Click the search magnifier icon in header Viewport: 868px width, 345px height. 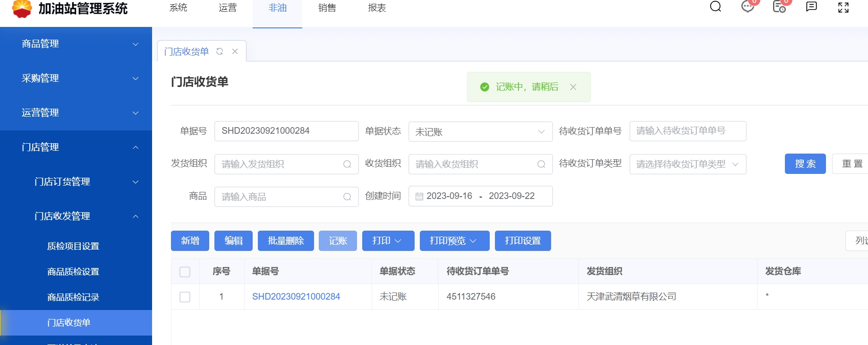coord(715,7)
